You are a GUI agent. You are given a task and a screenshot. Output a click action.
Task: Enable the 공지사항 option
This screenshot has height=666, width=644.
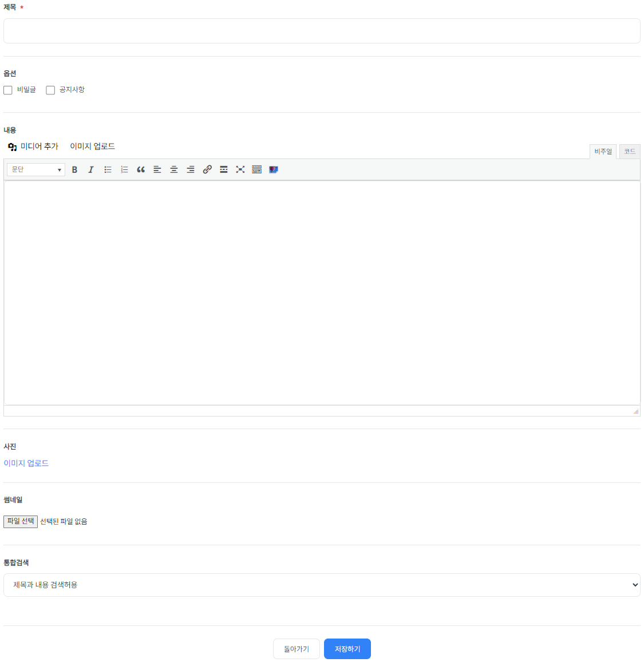pyautogui.click(x=50, y=90)
